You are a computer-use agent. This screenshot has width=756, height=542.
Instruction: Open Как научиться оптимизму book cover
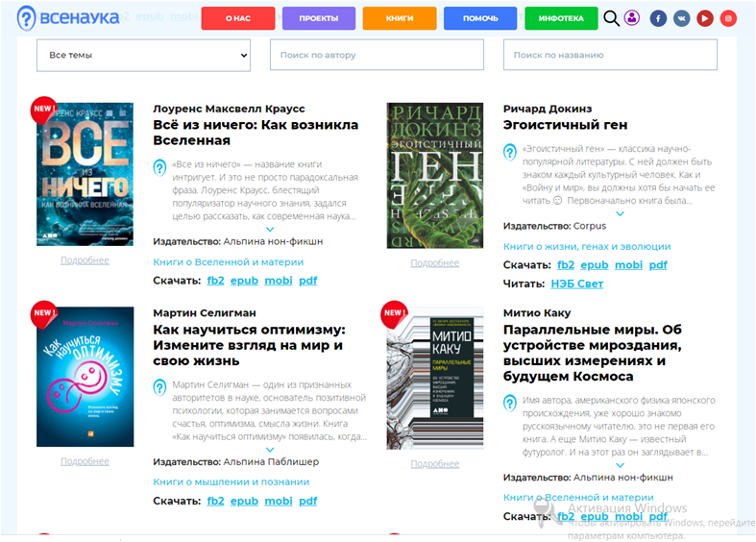tap(85, 377)
